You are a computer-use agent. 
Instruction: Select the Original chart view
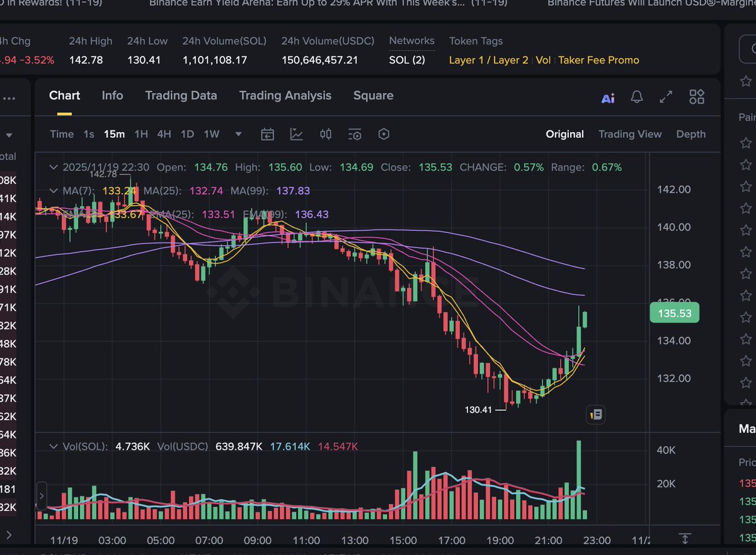pyautogui.click(x=564, y=134)
